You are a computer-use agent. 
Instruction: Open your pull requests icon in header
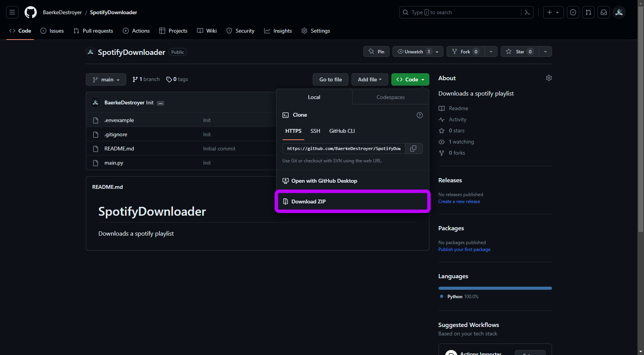588,12
